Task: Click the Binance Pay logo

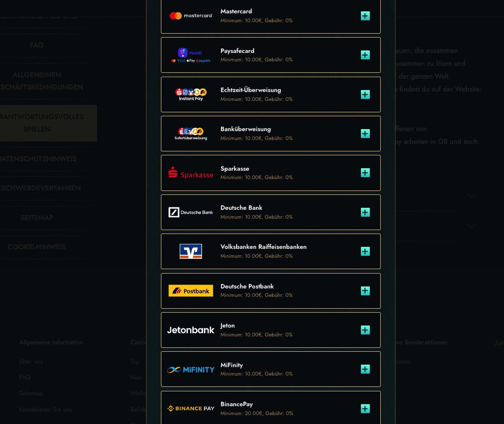Action: pyautogui.click(x=191, y=409)
